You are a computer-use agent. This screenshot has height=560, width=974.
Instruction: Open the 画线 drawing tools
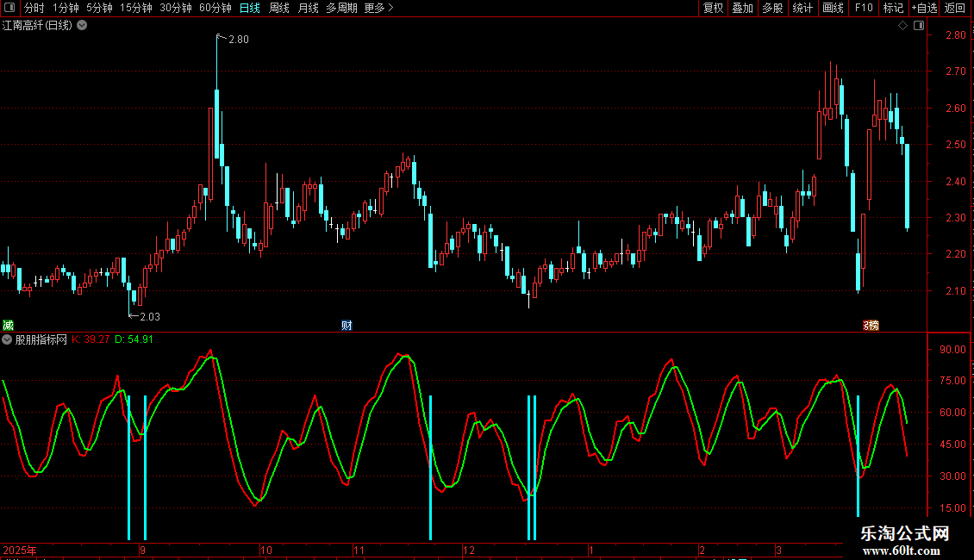pos(833,8)
